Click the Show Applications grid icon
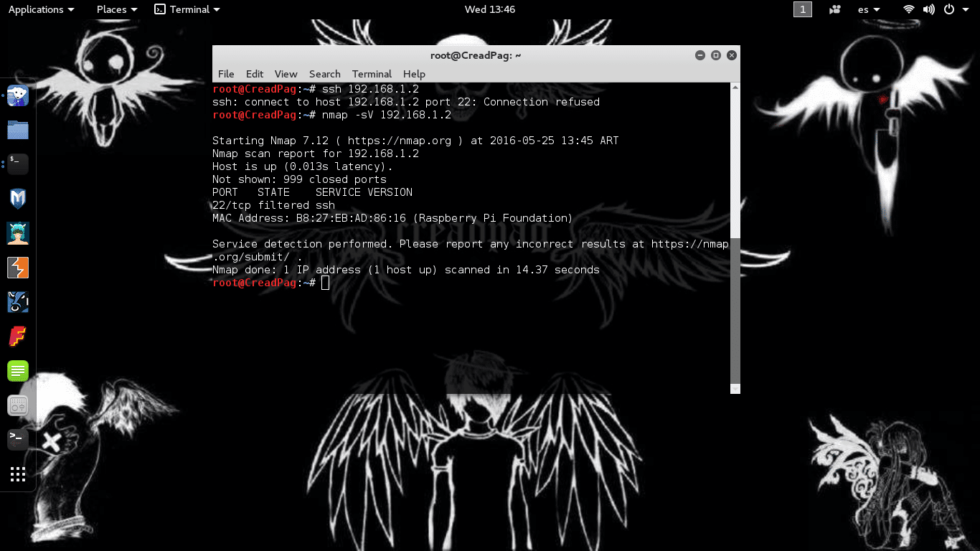 pos(17,474)
